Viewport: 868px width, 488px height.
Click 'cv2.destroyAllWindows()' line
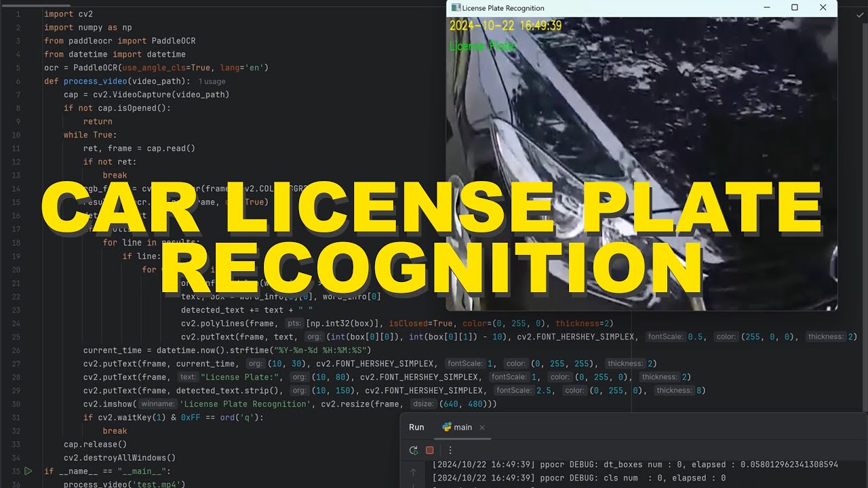[x=120, y=458]
